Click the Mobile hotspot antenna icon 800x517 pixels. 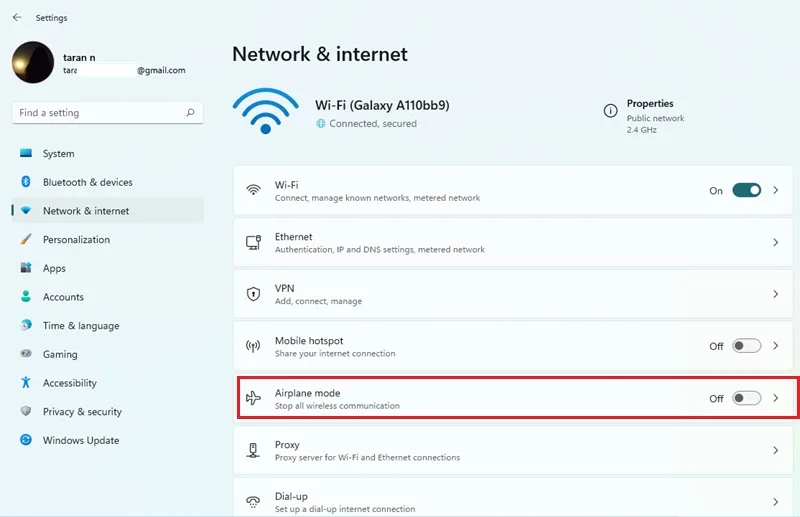tap(253, 347)
